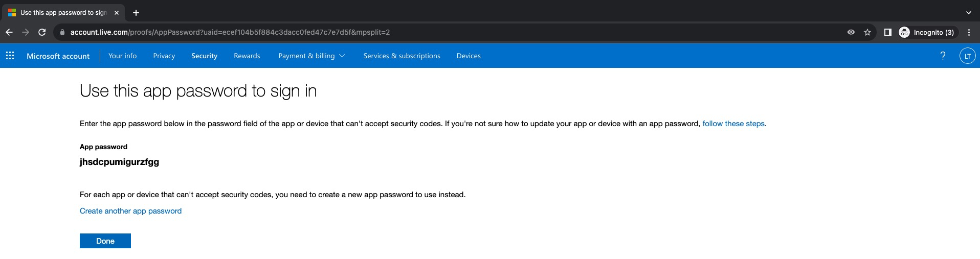Open a new browser tab
The width and height of the screenshot is (980, 259).
136,13
